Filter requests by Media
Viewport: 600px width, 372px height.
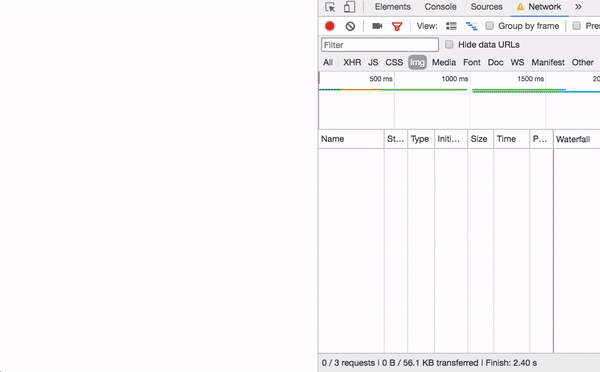pyautogui.click(x=444, y=62)
